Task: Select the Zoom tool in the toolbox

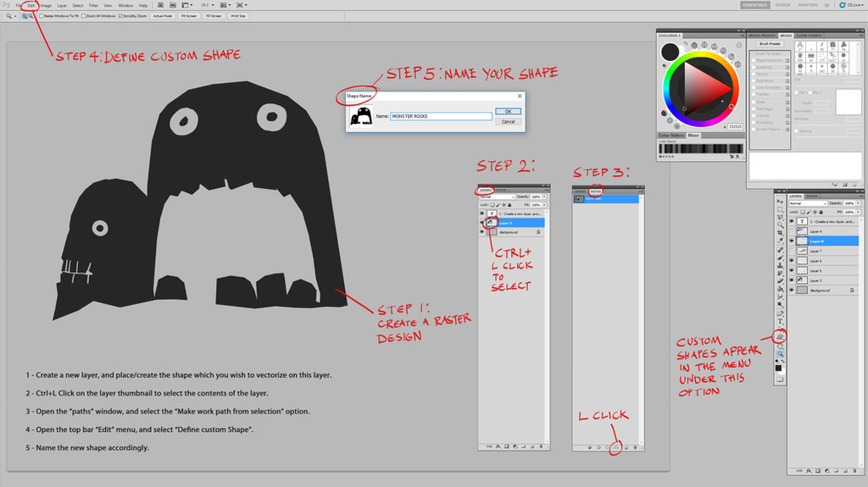Action: [x=780, y=354]
